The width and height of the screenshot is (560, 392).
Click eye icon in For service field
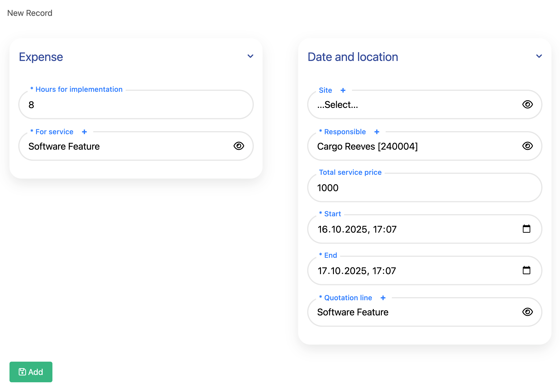click(x=239, y=146)
